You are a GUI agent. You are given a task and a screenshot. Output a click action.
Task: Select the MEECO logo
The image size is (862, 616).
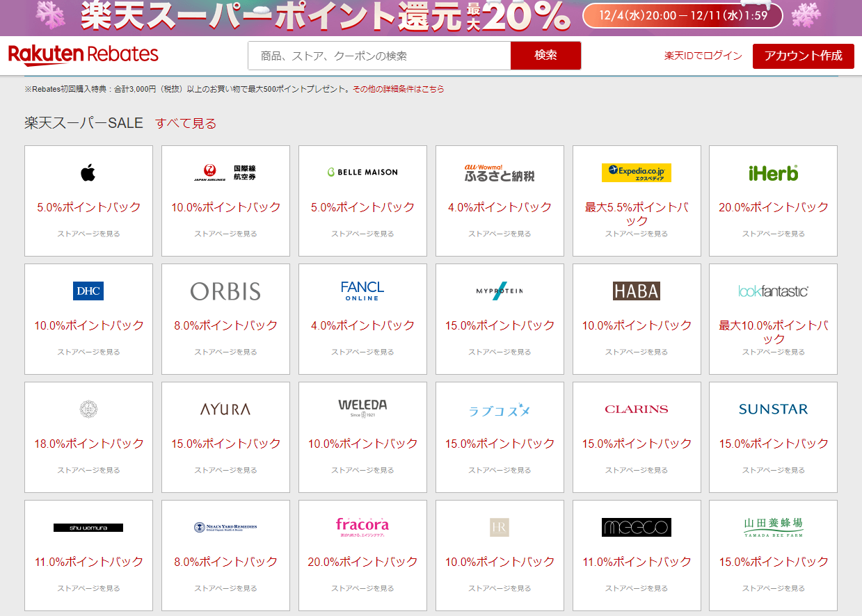click(636, 527)
